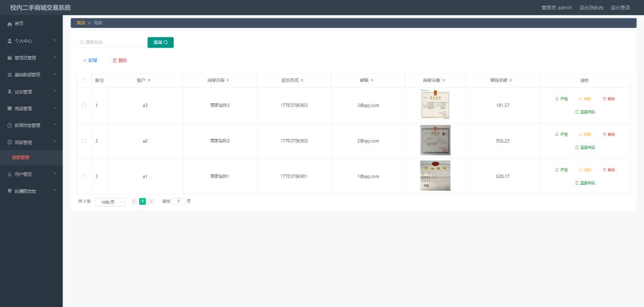
Task: Expand the 商品管理 sidebar menu
Action: (31, 109)
